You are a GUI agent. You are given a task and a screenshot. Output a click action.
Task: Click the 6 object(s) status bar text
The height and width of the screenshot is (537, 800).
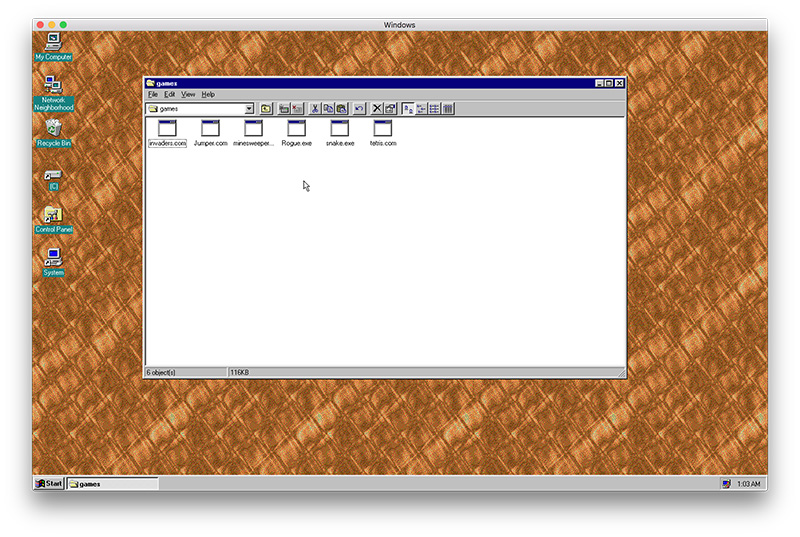(161, 373)
